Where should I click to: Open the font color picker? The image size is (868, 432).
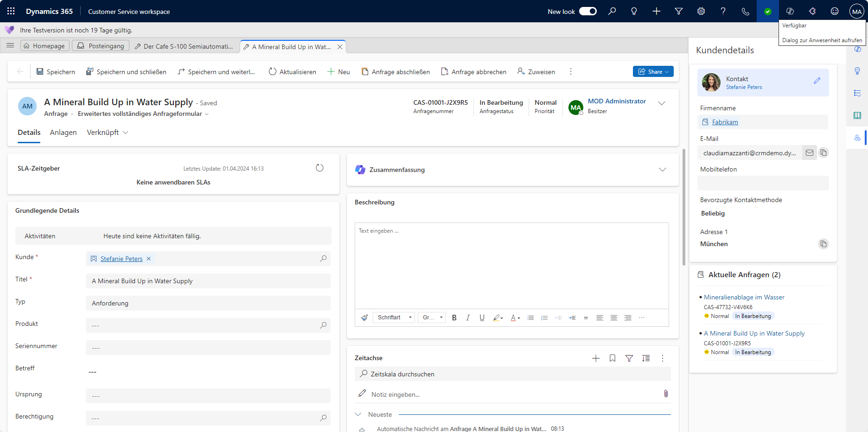(x=515, y=318)
